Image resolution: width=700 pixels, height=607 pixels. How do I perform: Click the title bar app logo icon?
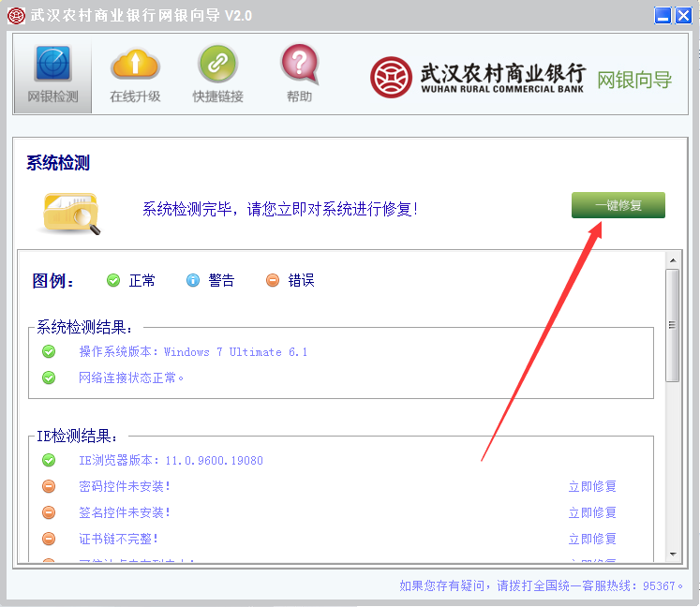click(17, 16)
